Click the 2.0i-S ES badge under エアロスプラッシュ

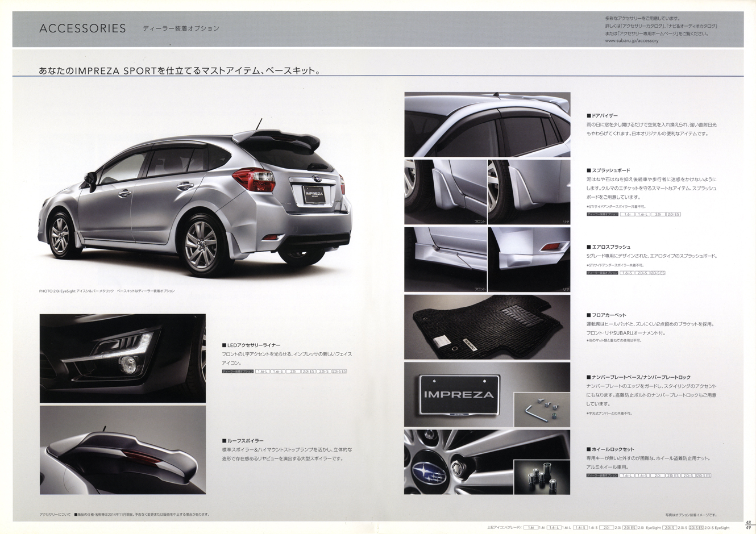(x=658, y=273)
